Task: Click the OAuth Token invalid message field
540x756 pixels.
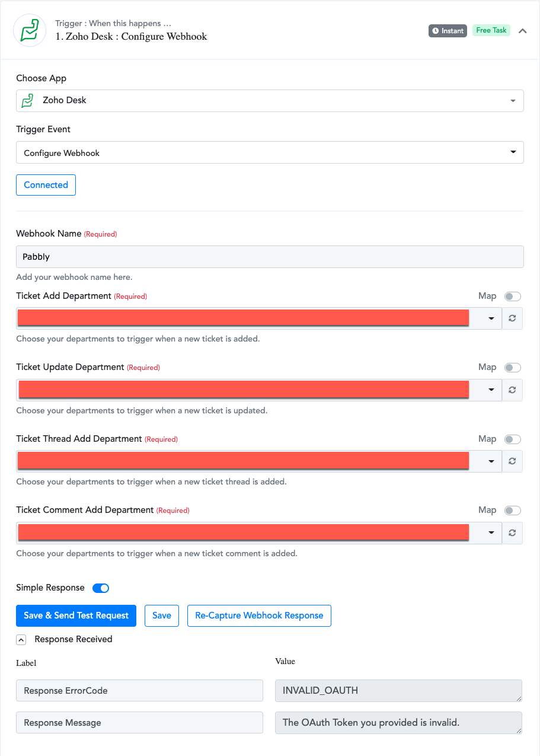Action: tap(398, 723)
